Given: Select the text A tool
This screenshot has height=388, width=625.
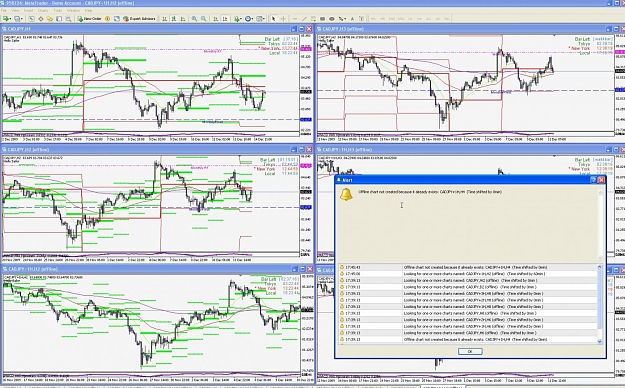Looking at the screenshot, I should (352, 19).
